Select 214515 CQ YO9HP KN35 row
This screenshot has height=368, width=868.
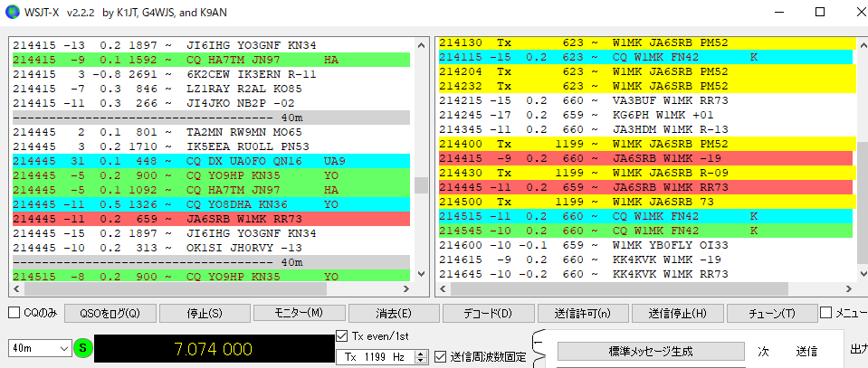point(211,275)
